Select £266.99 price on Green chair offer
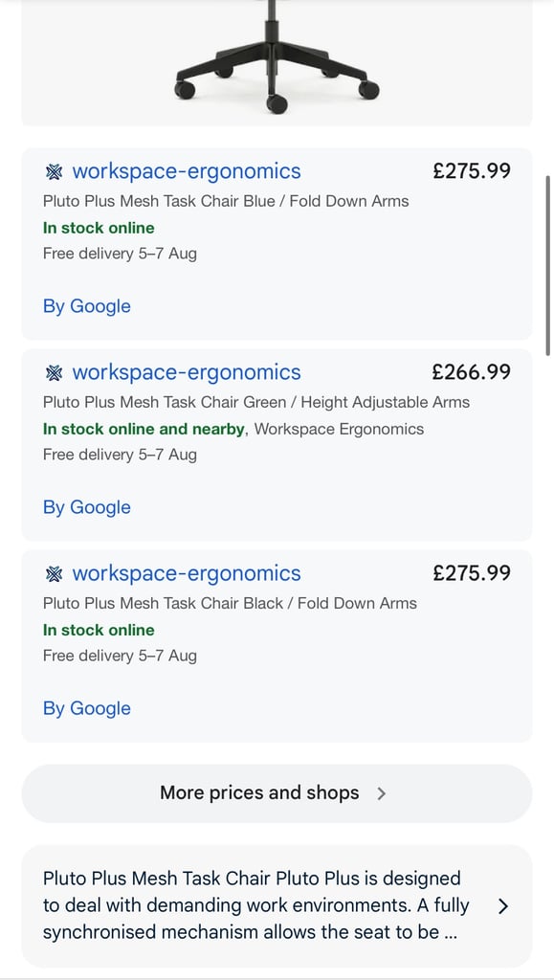The height and width of the screenshot is (980, 554). click(x=471, y=372)
